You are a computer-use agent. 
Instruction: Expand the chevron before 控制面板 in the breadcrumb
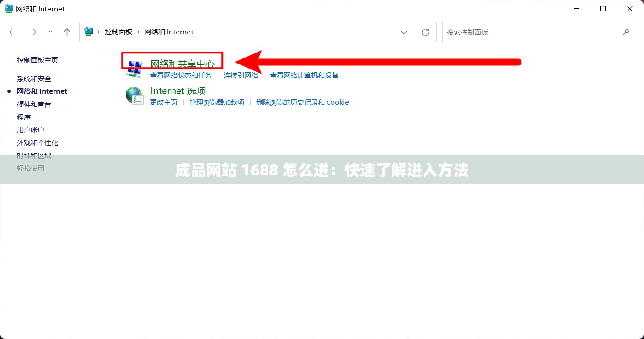(x=99, y=32)
